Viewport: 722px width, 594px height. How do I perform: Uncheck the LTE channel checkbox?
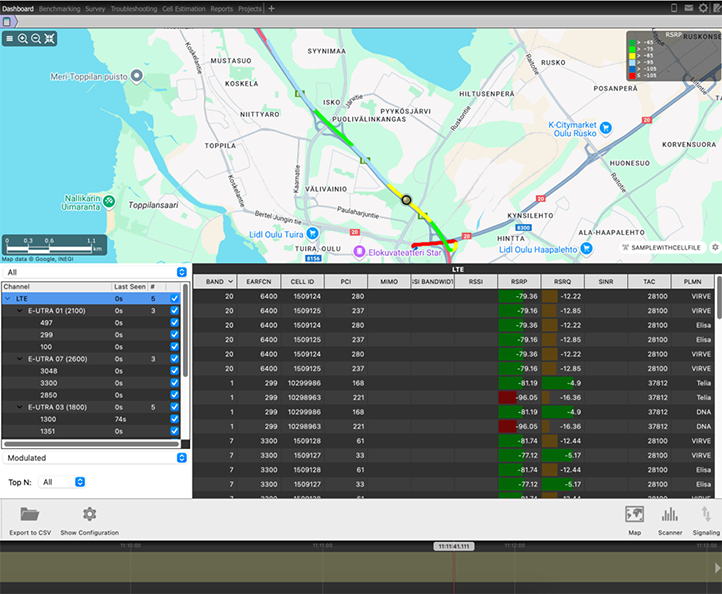tap(175, 298)
